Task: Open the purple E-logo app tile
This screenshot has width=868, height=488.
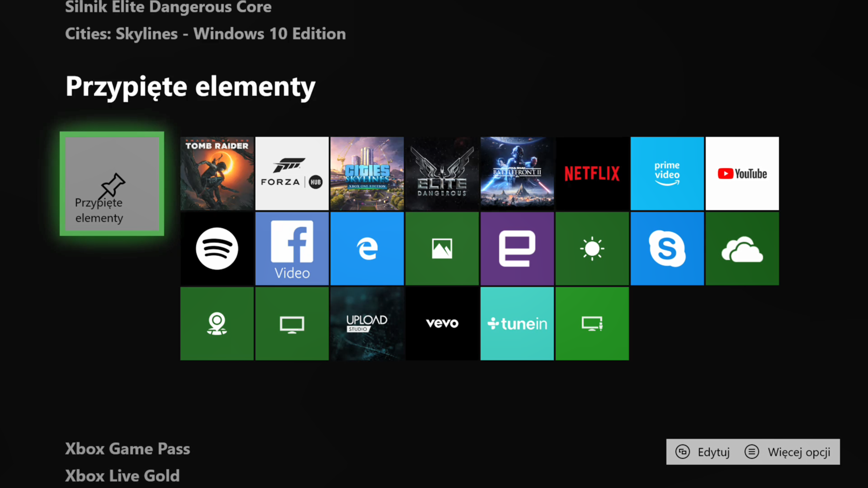Action: 517,249
